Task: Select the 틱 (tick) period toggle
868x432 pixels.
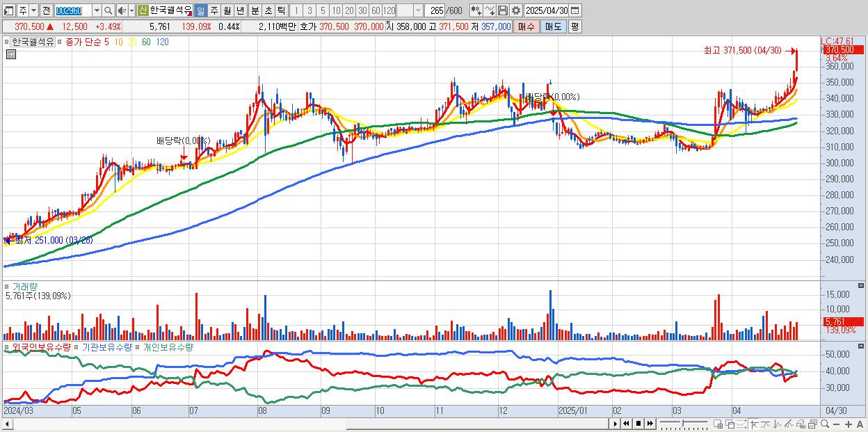Action: pyautogui.click(x=281, y=10)
